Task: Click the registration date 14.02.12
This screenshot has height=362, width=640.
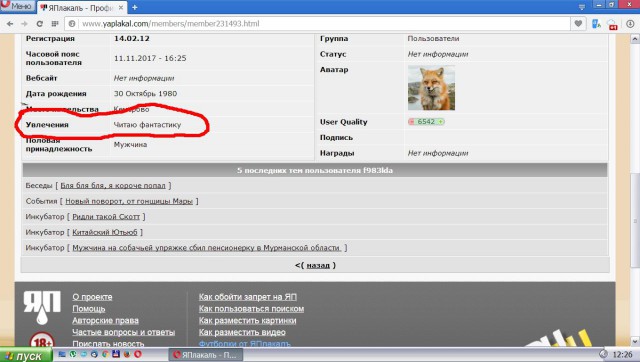Action: (x=132, y=38)
